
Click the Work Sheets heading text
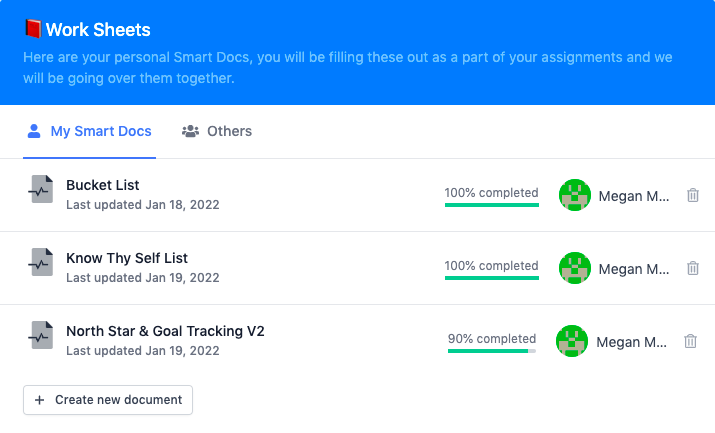tap(98, 30)
